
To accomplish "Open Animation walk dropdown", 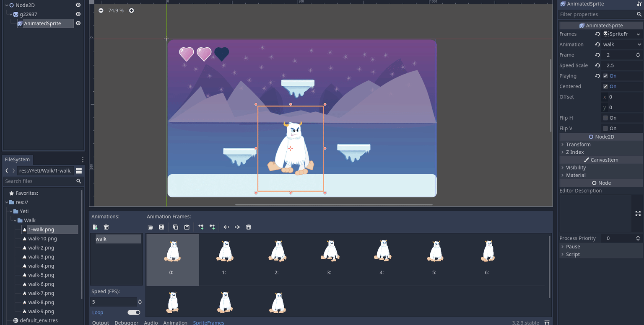I will click(622, 44).
